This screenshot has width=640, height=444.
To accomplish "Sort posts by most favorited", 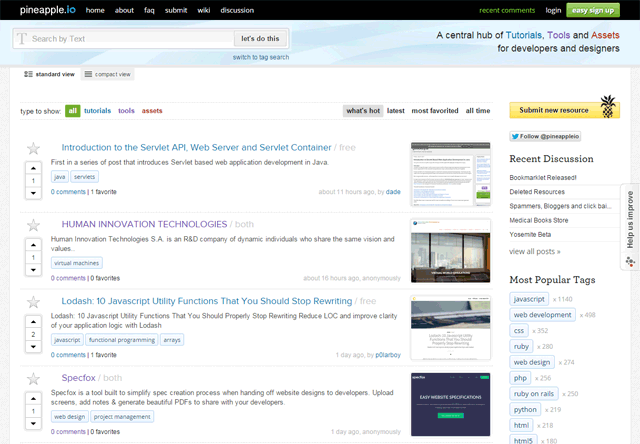I will click(435, 111).
